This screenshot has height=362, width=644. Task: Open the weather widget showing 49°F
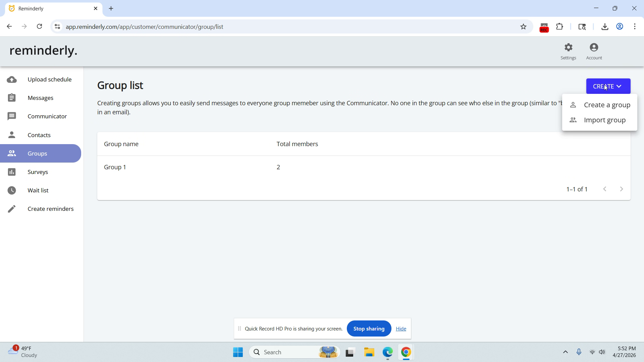point(23,352)
